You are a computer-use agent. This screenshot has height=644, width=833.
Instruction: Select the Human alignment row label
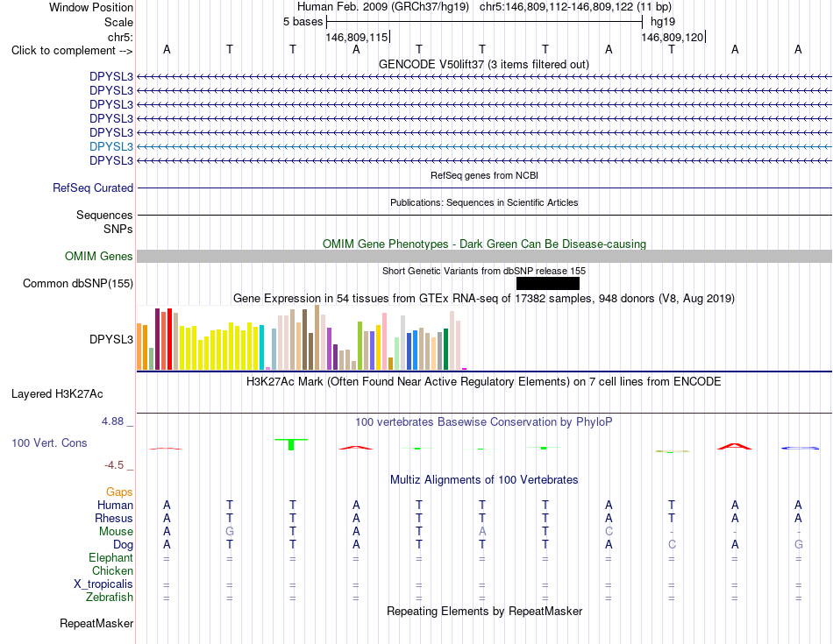(115, 505)
